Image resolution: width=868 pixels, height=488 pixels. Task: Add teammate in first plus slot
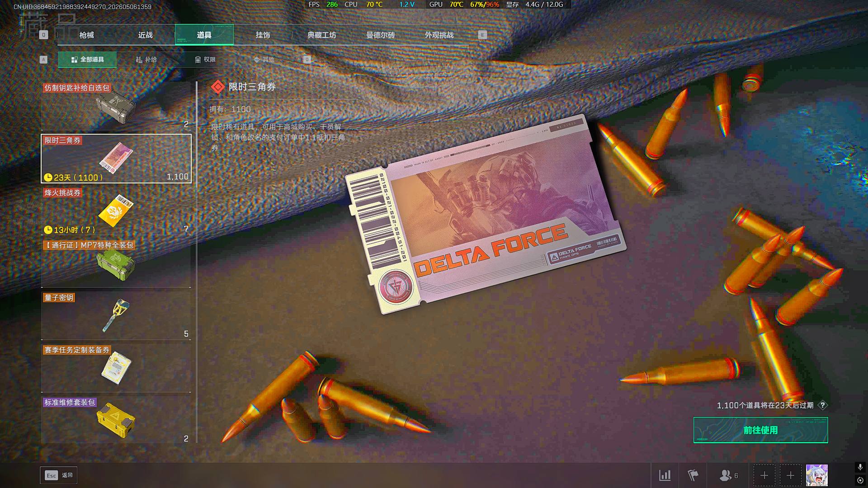click(x=764, y=475)
